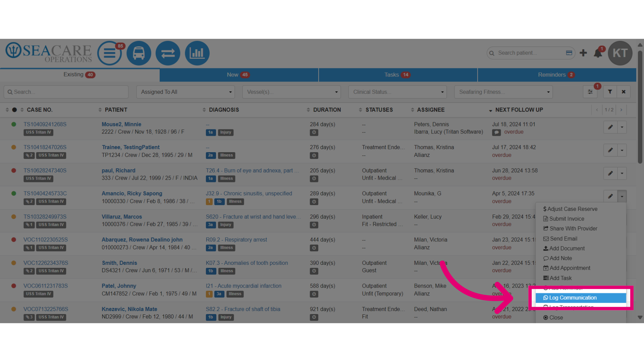Go to next page of cases
644x362 pixels.
pyautogui.click(x=621, y=110)
